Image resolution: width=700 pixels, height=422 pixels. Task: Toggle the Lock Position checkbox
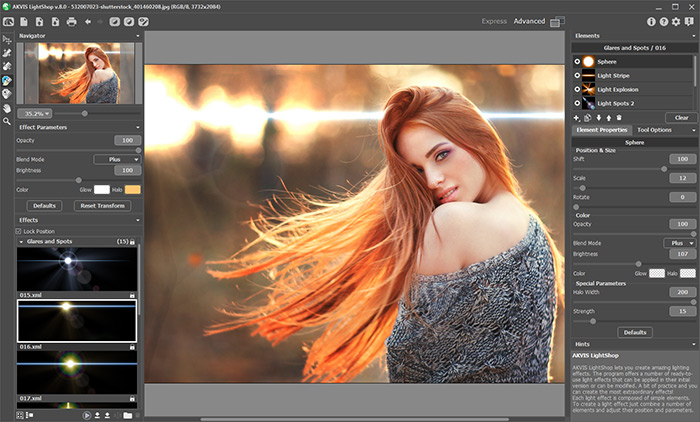coord(19,231)
